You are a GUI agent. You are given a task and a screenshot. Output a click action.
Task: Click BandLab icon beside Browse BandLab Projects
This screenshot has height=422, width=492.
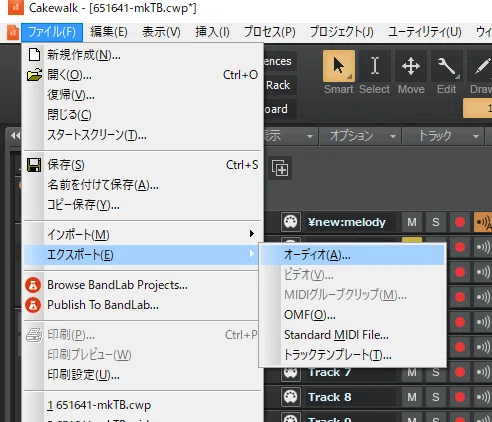coord(33,285)
